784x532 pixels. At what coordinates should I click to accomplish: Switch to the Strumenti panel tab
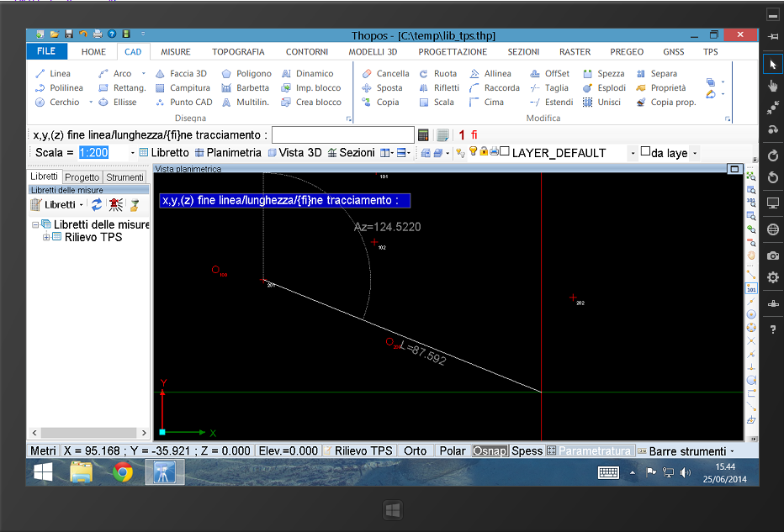tap(124, 176)
